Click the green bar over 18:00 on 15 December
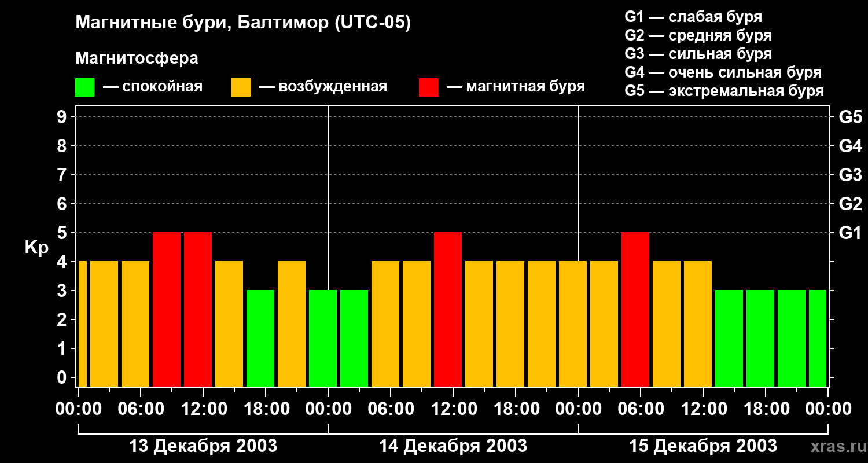 760,338
